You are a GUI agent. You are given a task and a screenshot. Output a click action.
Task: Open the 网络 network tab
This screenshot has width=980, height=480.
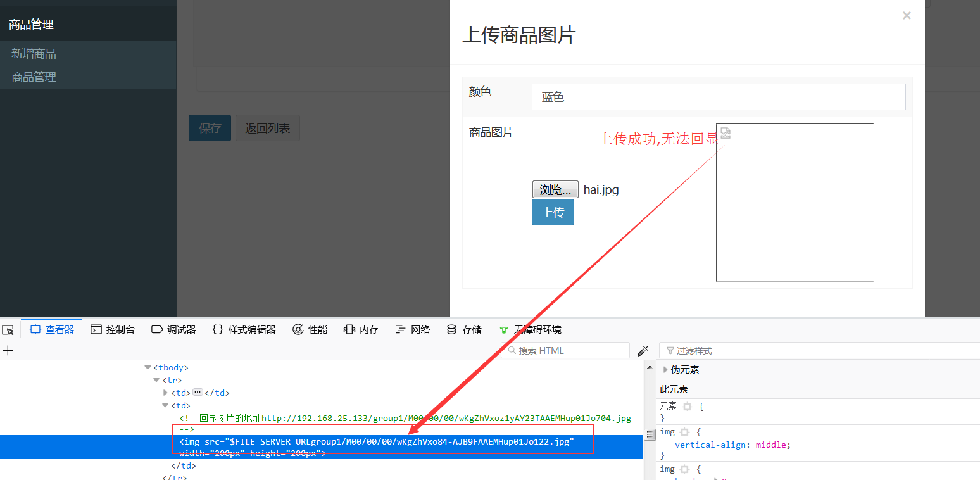pos(412,329)
